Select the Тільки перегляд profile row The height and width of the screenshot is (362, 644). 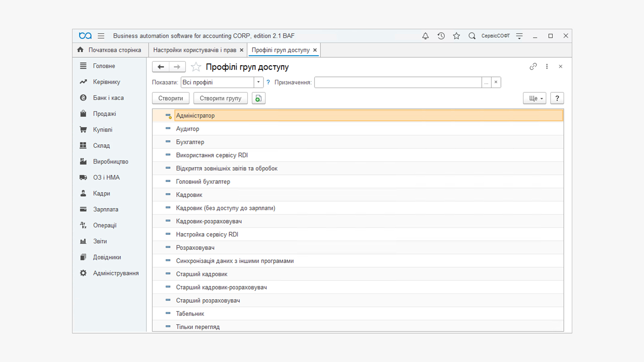pos(358,326)
